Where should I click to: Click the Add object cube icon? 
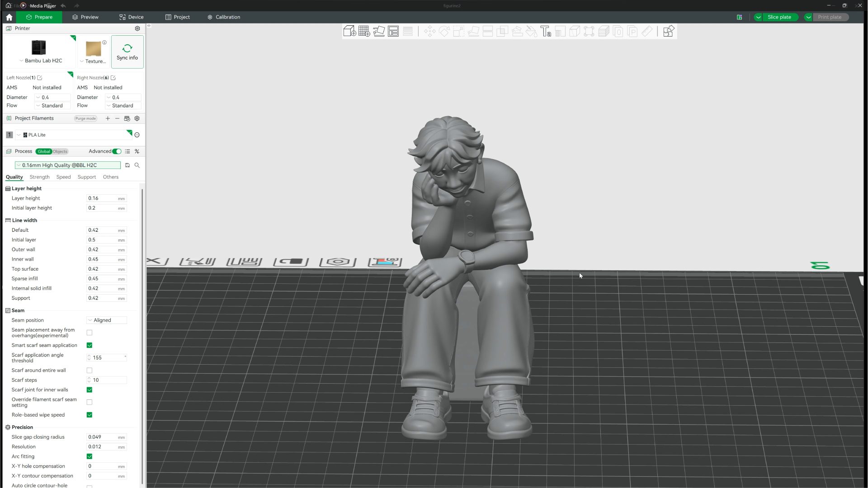(x=349, y=31)
